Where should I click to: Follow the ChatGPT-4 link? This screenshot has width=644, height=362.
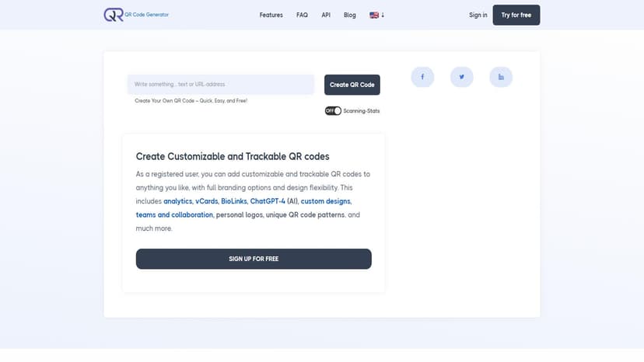pos(268,201)
